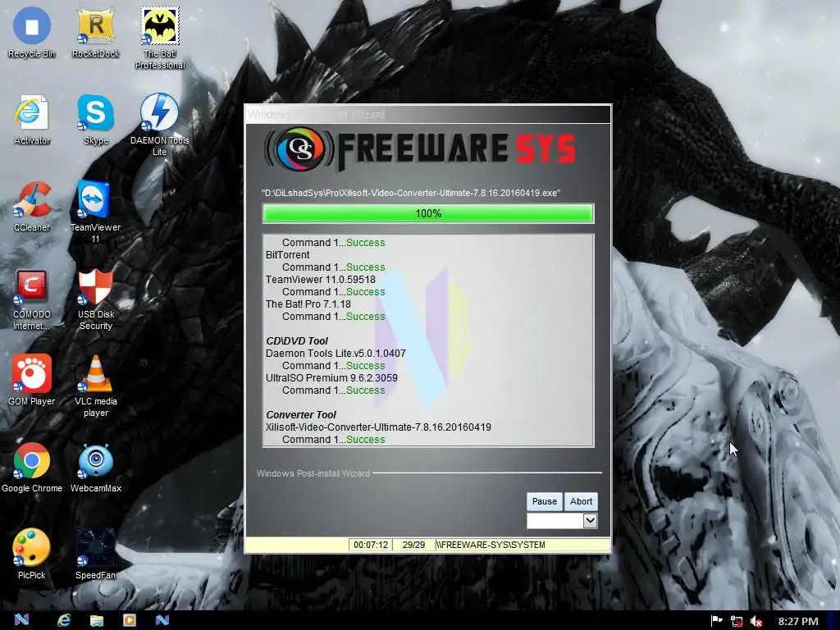
Task: Click the elapsed time 00:07:12 field
Action: pos(370,545)
